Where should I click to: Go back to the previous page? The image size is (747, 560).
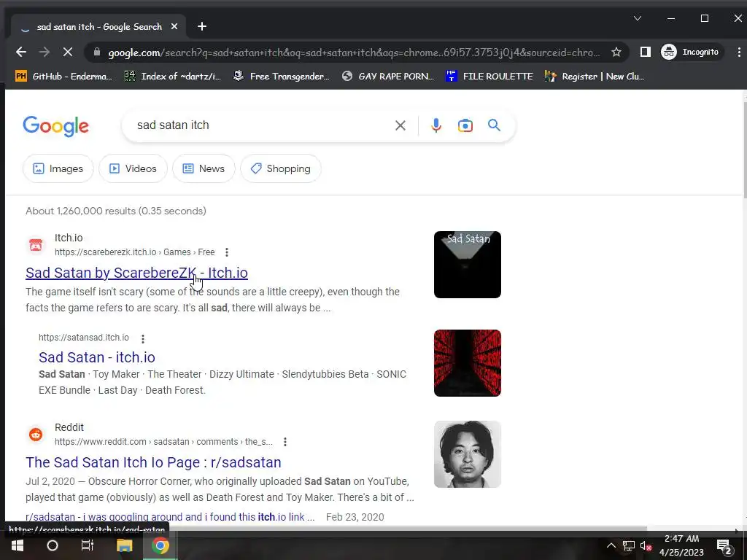(x=21, y=52)
